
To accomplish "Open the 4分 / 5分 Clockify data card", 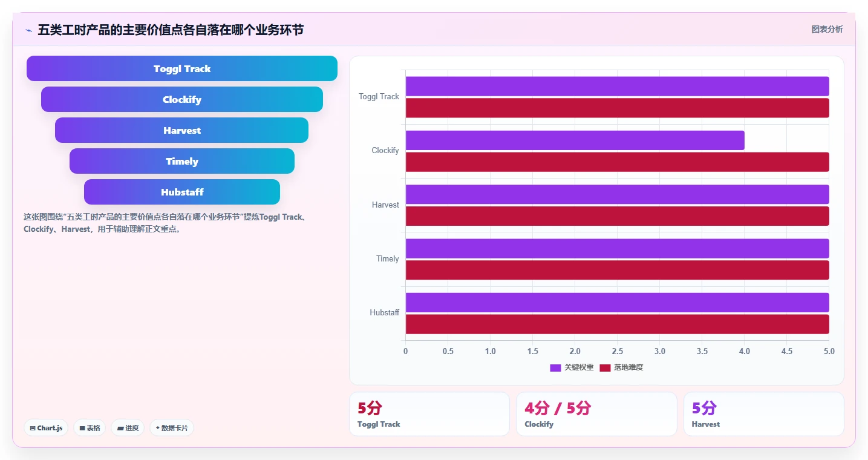I will point(596,414).
